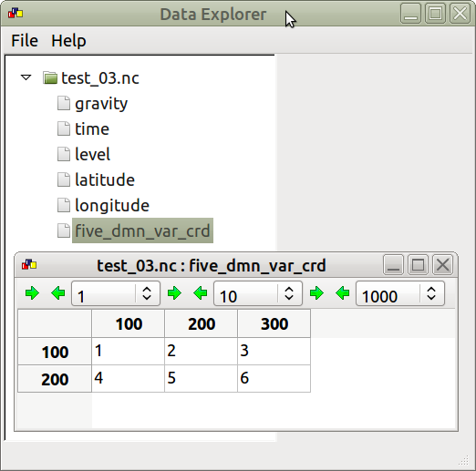
Task: Click green right arrow before the 10 field
Action: (x=174, y=293)
